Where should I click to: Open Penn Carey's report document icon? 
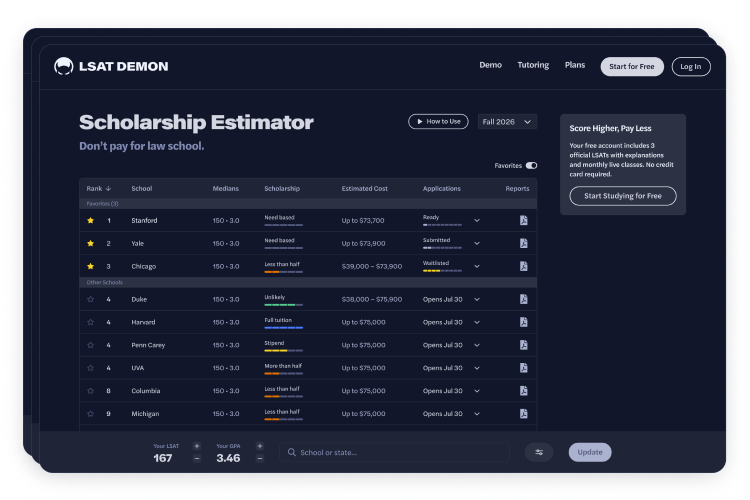tap(524, 345)
